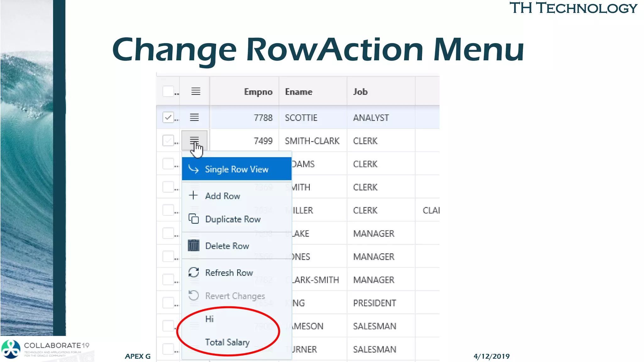Image resolution: width=644 pixels, height=362 pixels.
Task: Uncheck the checkbox for employee 7788
Action: [x=168, y=118]
